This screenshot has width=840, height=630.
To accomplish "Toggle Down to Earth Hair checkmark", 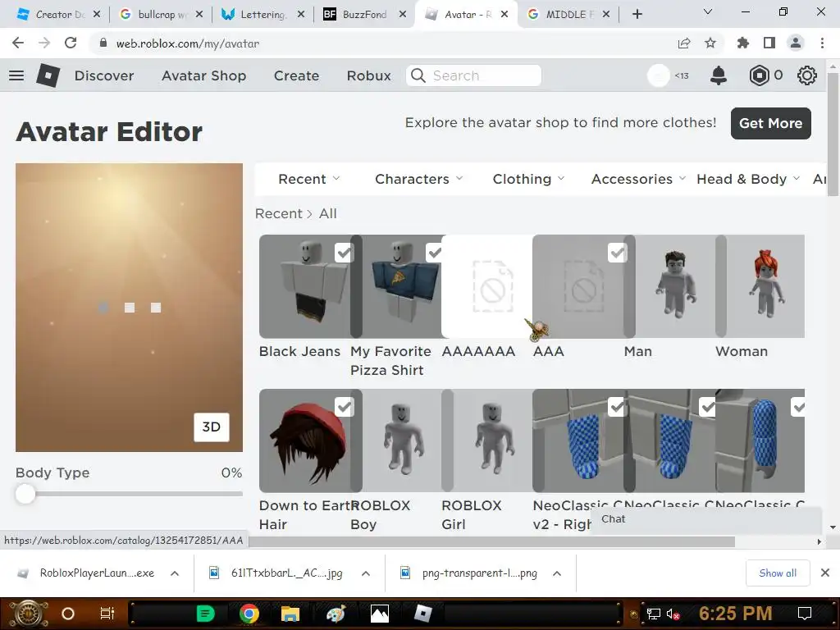I will [x=344, y=407].
